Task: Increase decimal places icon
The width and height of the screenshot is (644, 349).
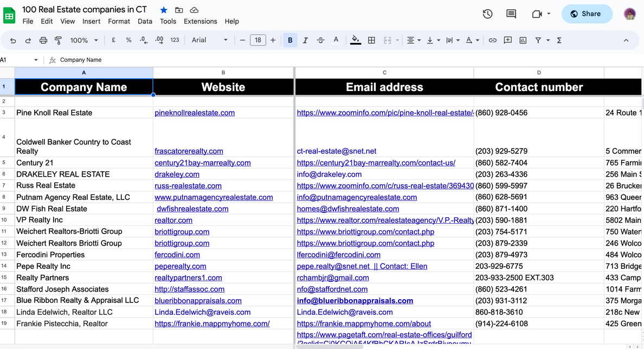Action: pos(159,40)
